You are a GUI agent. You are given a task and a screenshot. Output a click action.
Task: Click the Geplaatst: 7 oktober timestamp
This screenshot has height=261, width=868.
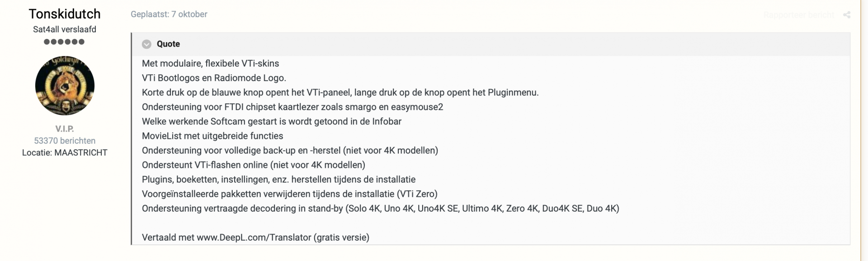tap(169, 14)
